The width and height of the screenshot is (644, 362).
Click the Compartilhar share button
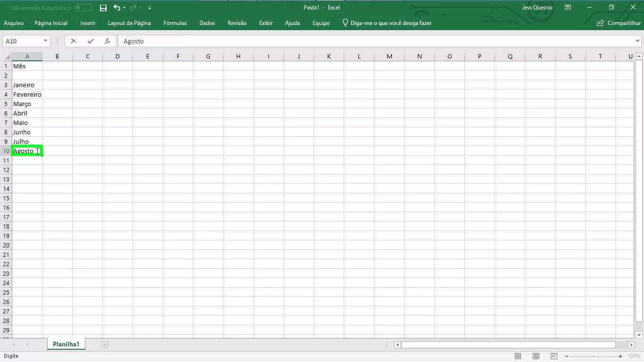tap(619, 23)
